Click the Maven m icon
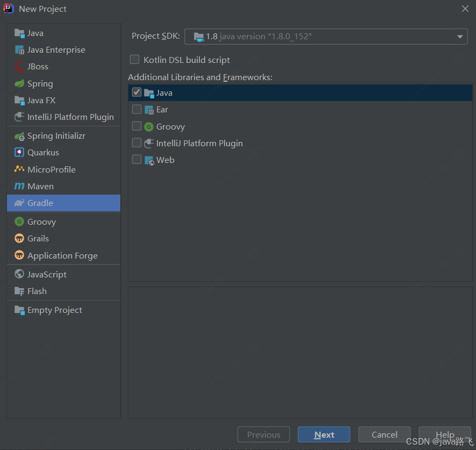This screenshot has height=450, width=476. point(19,186)
